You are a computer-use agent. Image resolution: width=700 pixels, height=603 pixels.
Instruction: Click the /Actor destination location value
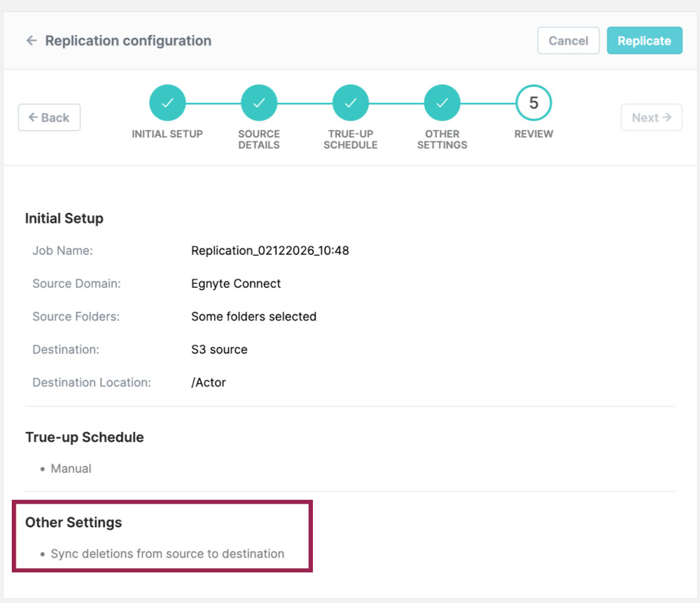click(x=209, y=382)
